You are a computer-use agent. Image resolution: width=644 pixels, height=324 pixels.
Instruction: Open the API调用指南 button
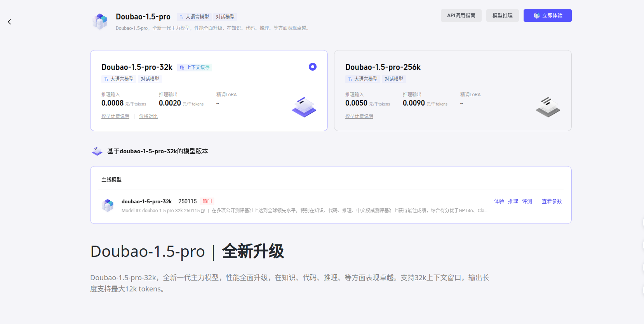click(461, 16)
